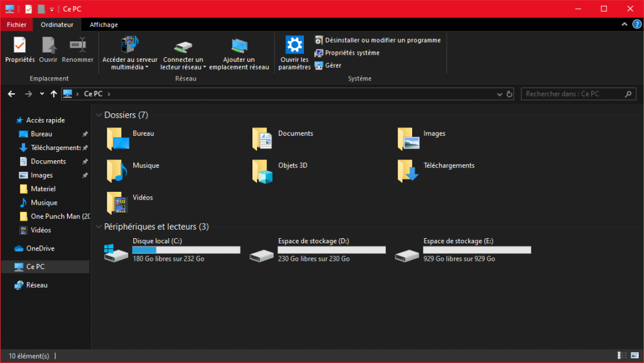Collapse the Dossiers (7) group
This screenshot has width=644, height=363.
click(x=99, y=115)
